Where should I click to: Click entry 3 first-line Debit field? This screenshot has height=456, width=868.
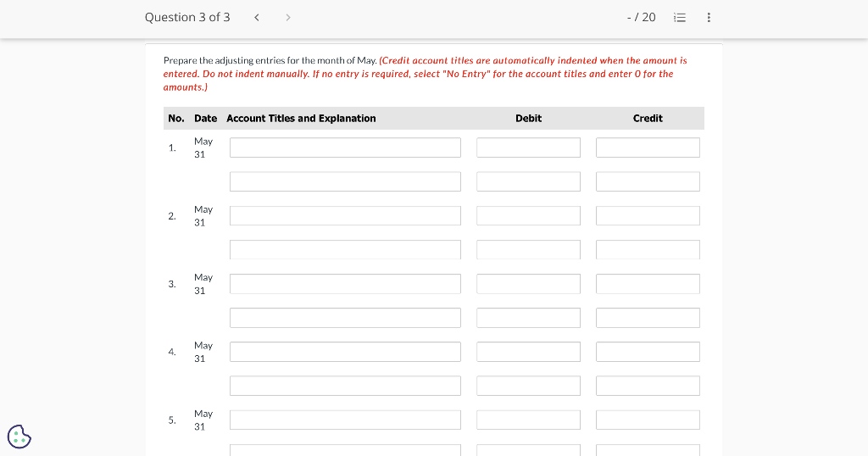coord(529,284)
